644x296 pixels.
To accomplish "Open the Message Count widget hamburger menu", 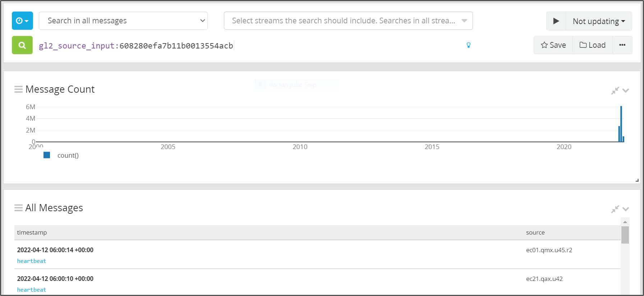I will [x=18, y=89].
